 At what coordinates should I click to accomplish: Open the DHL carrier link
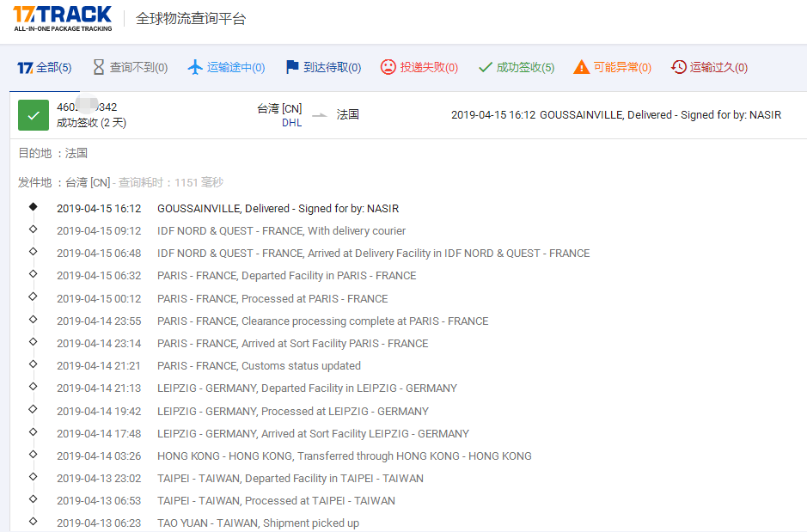pos(291,123)
